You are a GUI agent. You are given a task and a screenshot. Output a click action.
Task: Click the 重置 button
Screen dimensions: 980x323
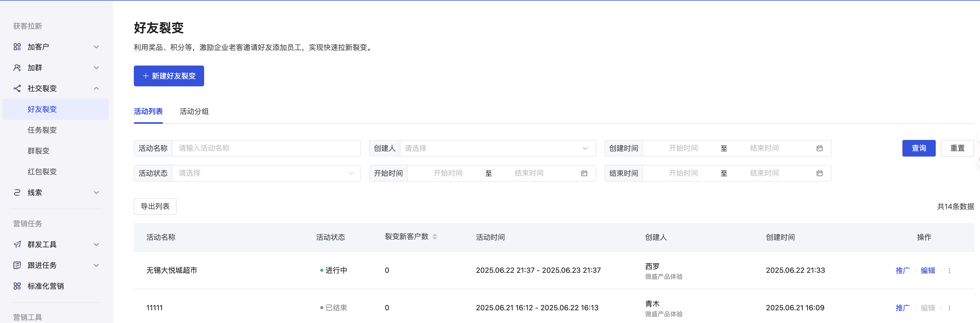957,148
